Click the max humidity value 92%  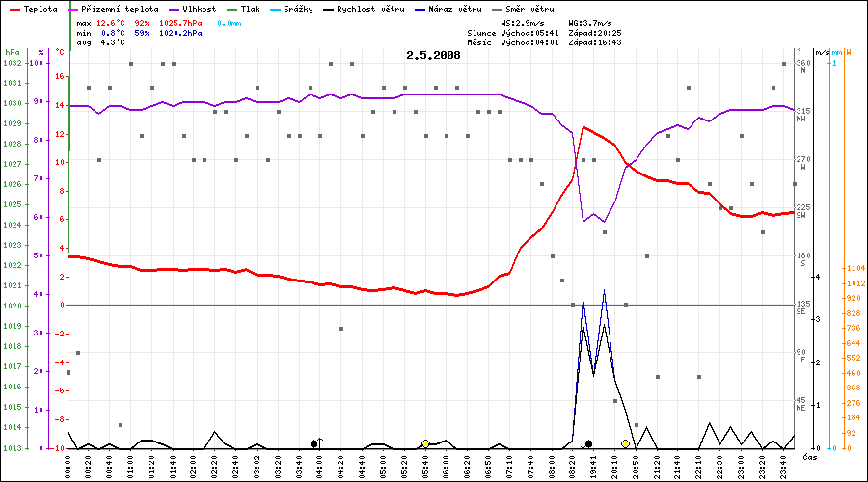pyautogui.click(x=143, y=23)
